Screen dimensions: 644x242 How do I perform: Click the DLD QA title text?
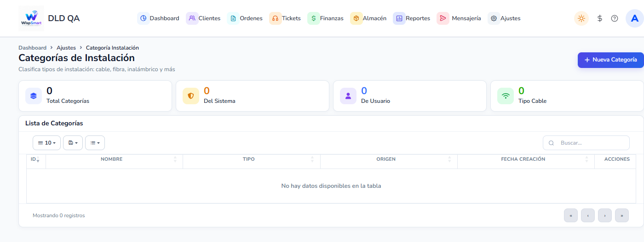click(x=64, y=18)
